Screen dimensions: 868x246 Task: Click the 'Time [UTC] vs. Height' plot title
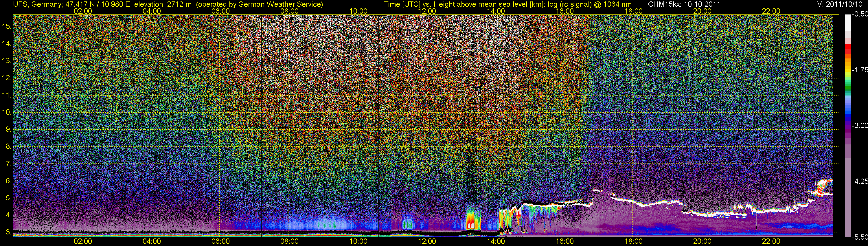pyautogui.click(x=507, y=4)
